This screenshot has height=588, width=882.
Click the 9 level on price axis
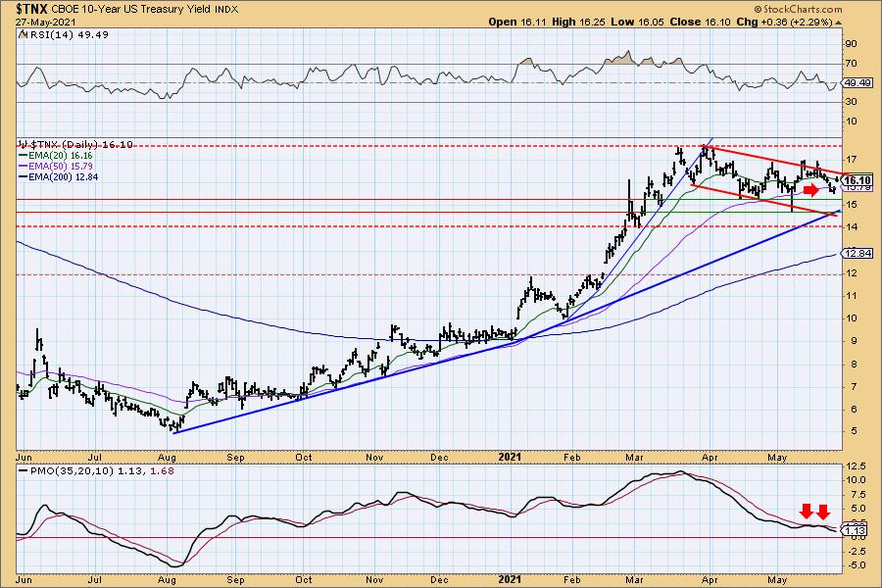(854, 340)
